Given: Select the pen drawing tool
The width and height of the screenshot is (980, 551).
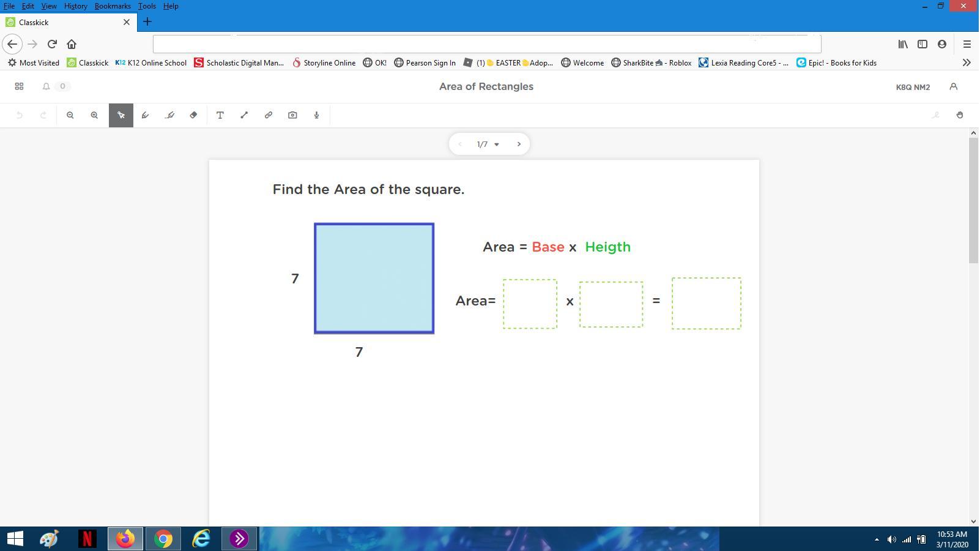Looking at the screenshot, I should (146, 115).
